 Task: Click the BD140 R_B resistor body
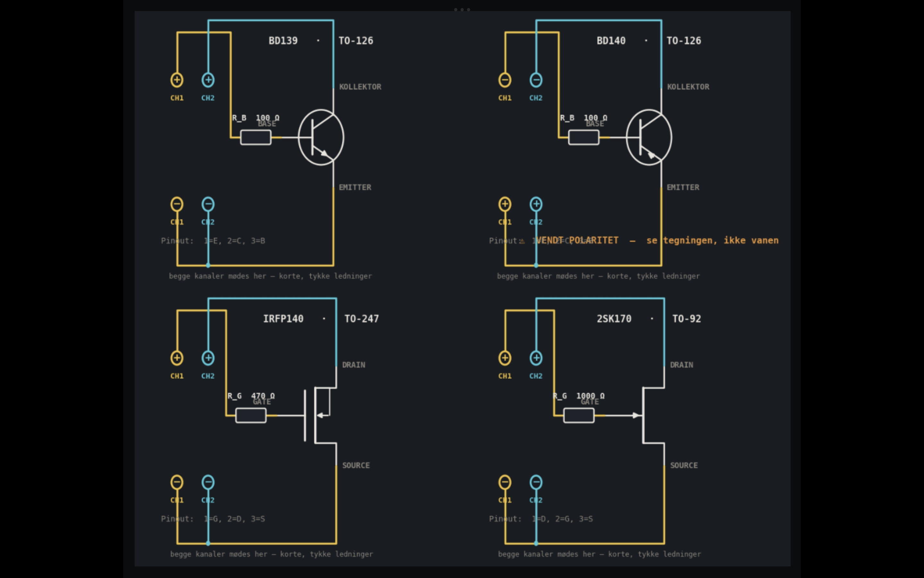584,137
